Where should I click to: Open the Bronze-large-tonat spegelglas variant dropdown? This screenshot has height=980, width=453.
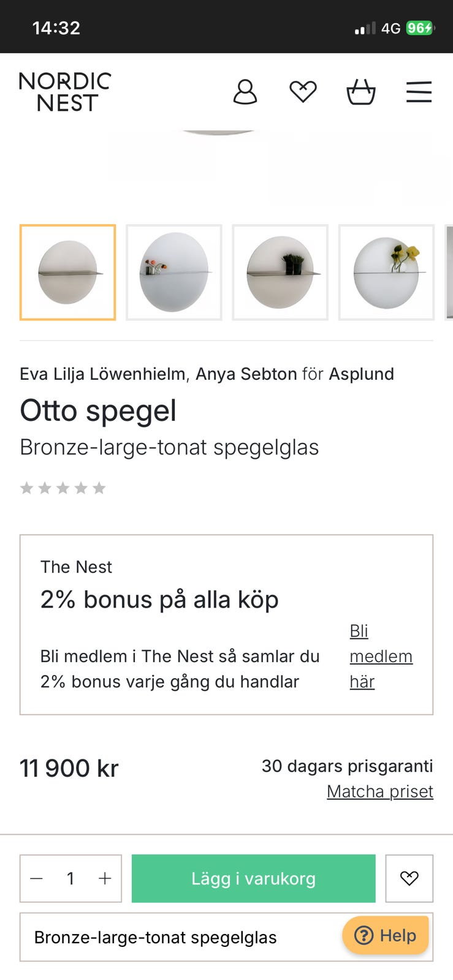point(184,937)
